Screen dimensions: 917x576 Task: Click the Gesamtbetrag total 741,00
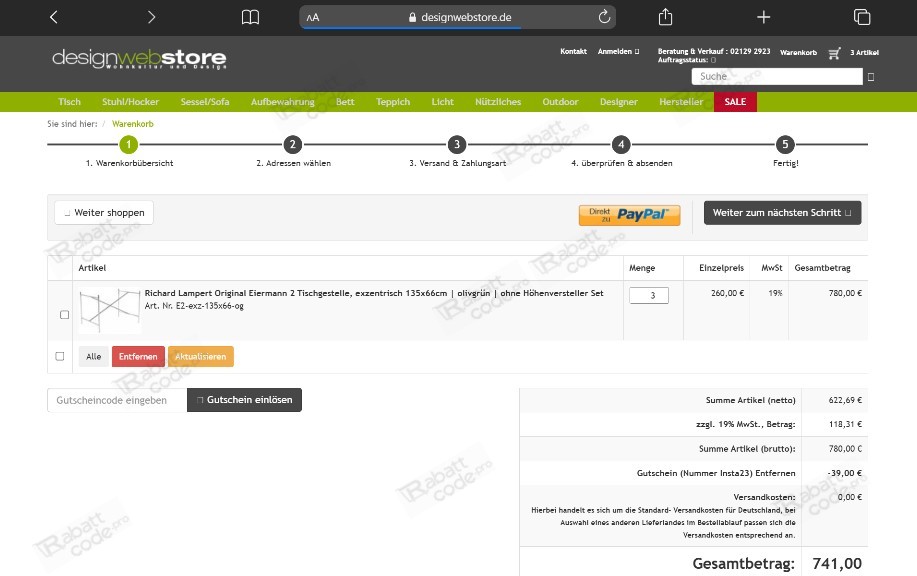837,564
